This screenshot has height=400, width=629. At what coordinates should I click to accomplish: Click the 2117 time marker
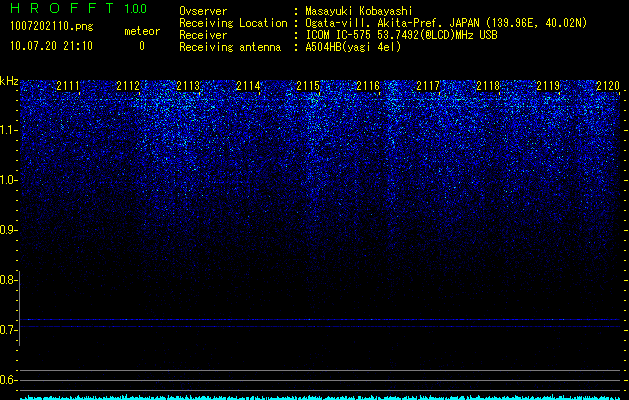pos(428,86)
